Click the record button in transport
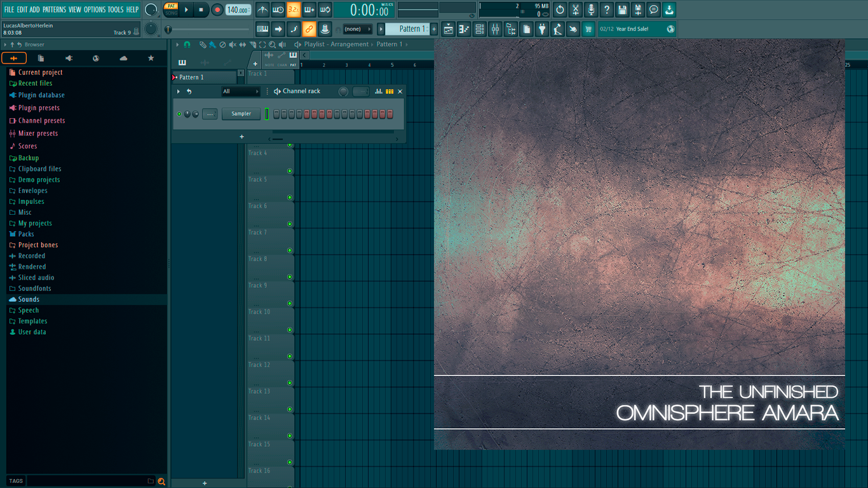Viewport: 868px width, 488px height. coord(217,10)
